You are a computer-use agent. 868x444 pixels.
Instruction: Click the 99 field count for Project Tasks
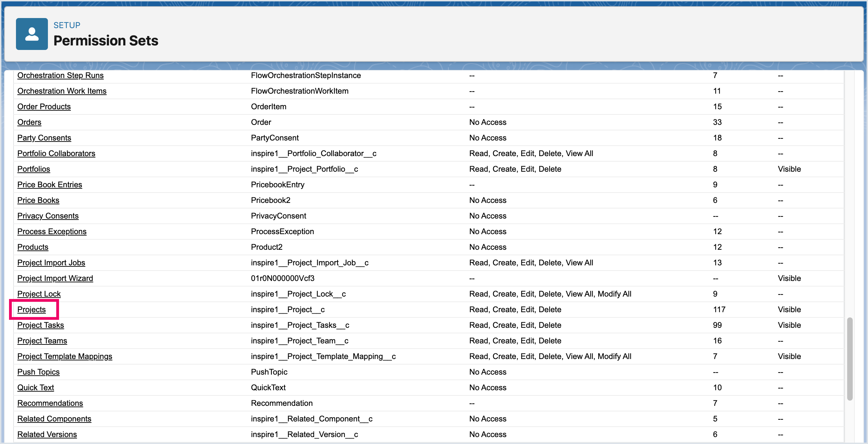coord(717,325)
